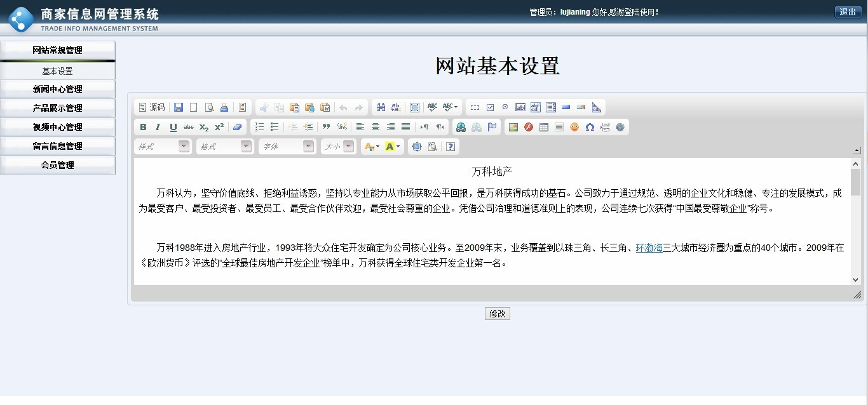Insert an Anchor with flag icon

pyautogui.click(x=492, y=127)
